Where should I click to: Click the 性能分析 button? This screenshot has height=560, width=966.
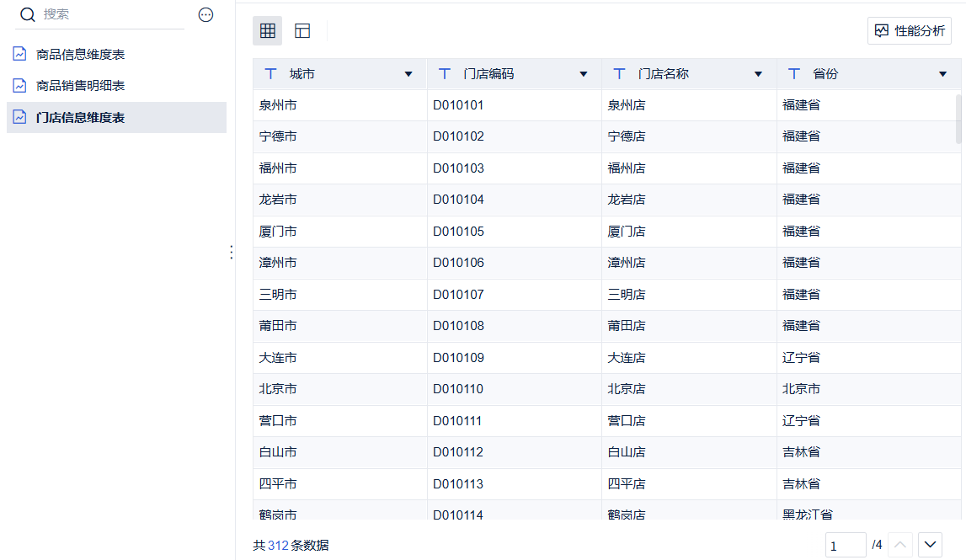(910, 31)
